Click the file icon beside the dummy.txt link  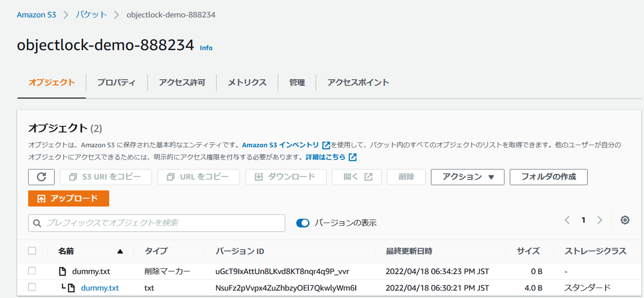click(72, 288)
